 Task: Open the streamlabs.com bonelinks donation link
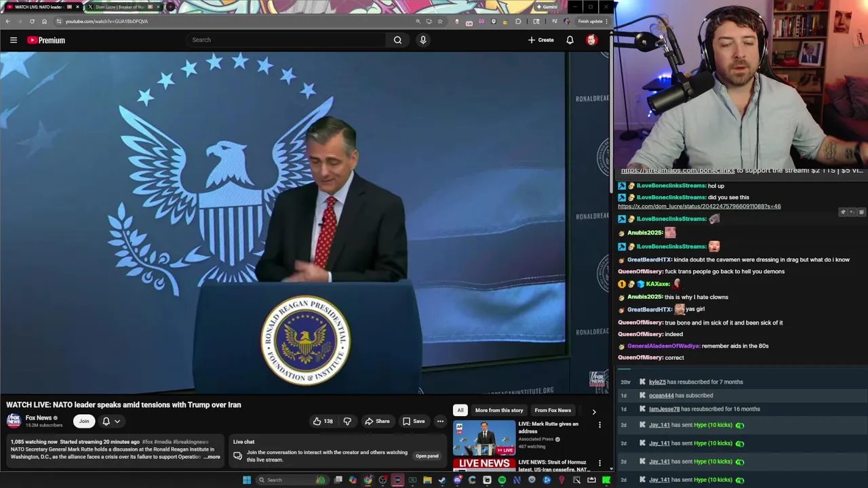[677, 171]
